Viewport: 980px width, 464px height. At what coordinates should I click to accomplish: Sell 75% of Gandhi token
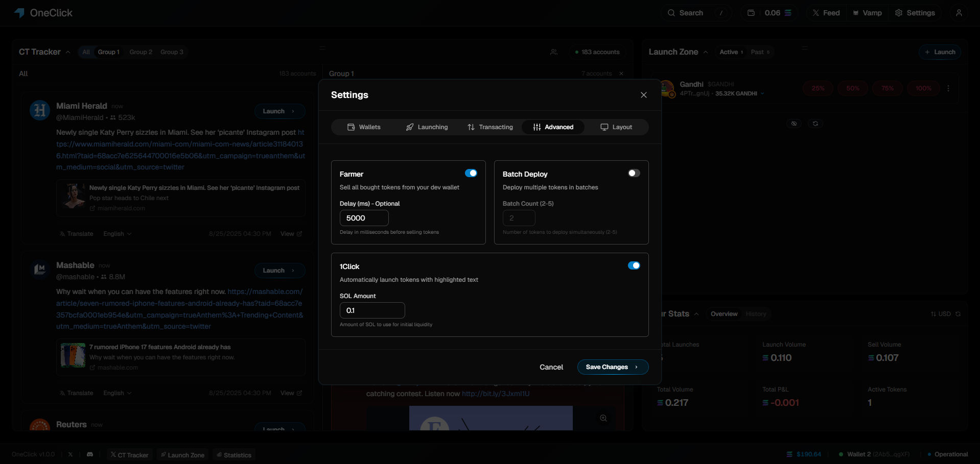coord(888,88)
